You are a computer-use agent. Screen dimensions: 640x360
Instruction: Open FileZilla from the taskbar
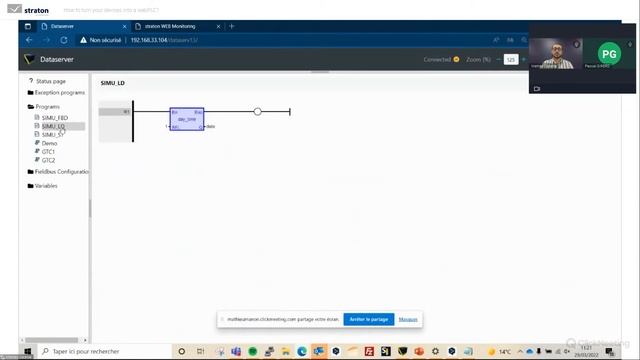pos(369,351)
